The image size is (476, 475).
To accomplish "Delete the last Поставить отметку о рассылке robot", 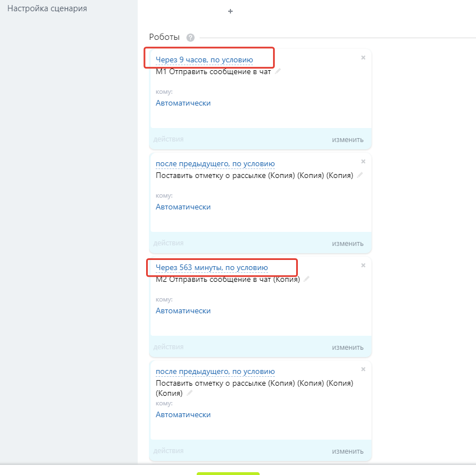I will [x=363, y=369].
